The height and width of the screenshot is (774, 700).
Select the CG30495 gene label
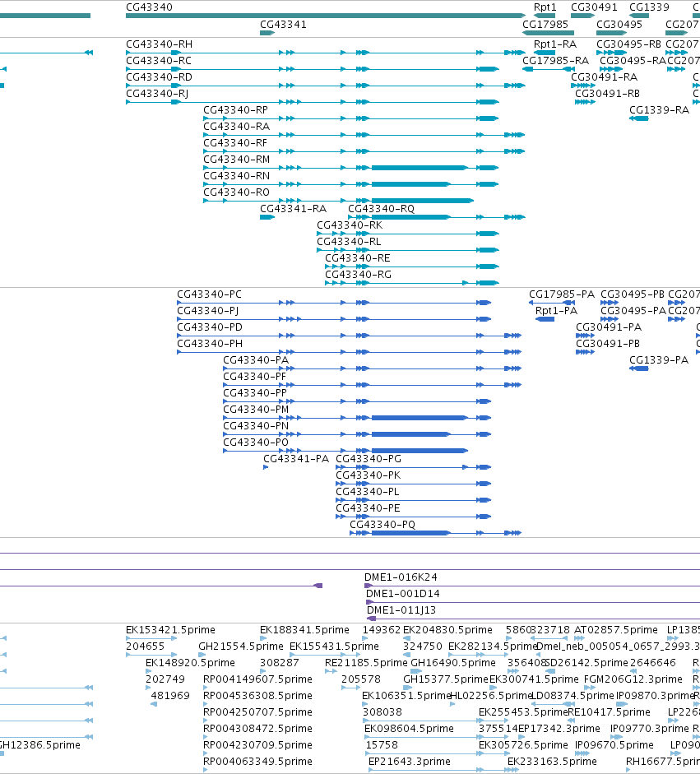pyautogui.click(x=619, y=25)
